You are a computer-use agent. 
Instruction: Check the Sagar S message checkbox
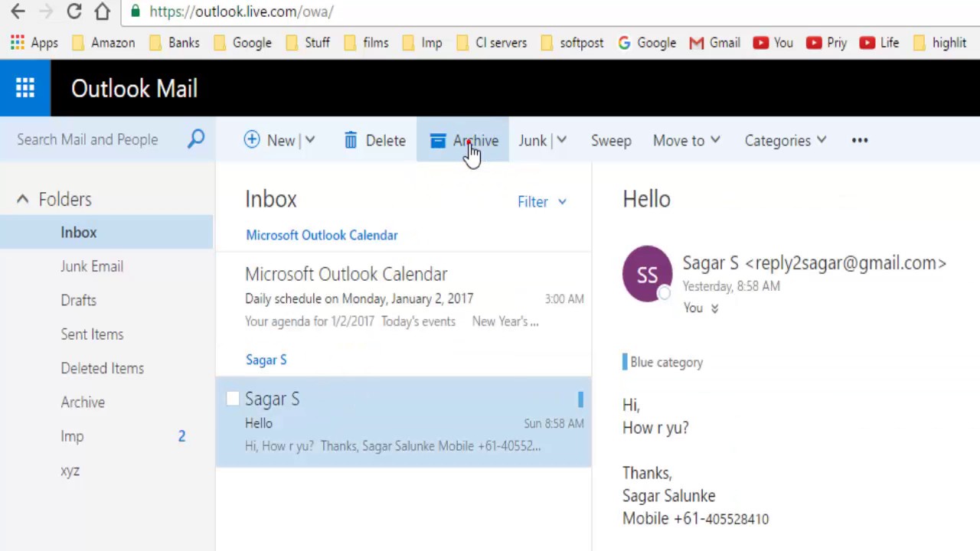coord(233,399)
